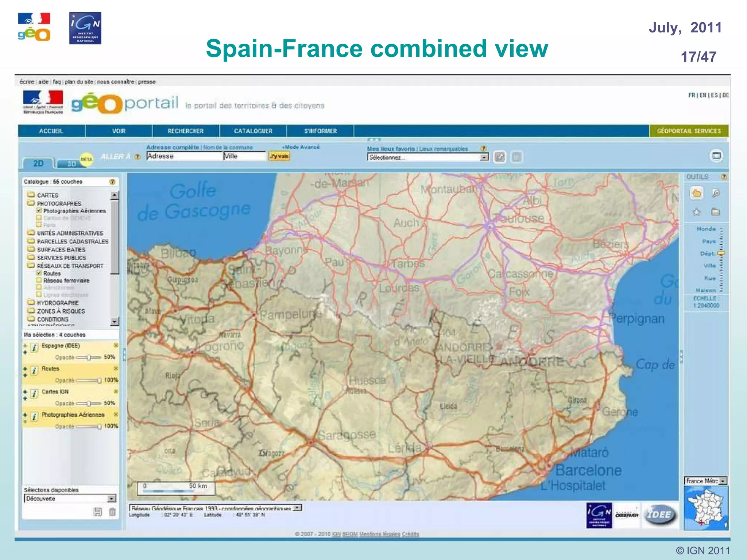Check the Réseau ferroviaire checkbox
The width and height of the screenshot is (747, 560).
point(39,280)
